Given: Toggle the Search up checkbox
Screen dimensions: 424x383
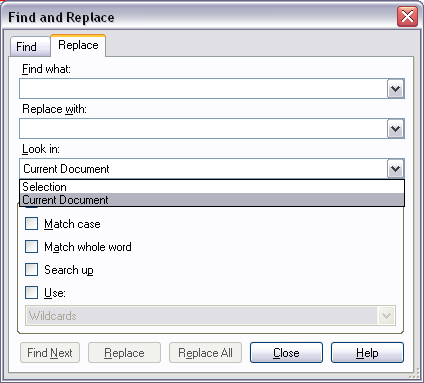Looking at the screenshot, I should 31,270.
